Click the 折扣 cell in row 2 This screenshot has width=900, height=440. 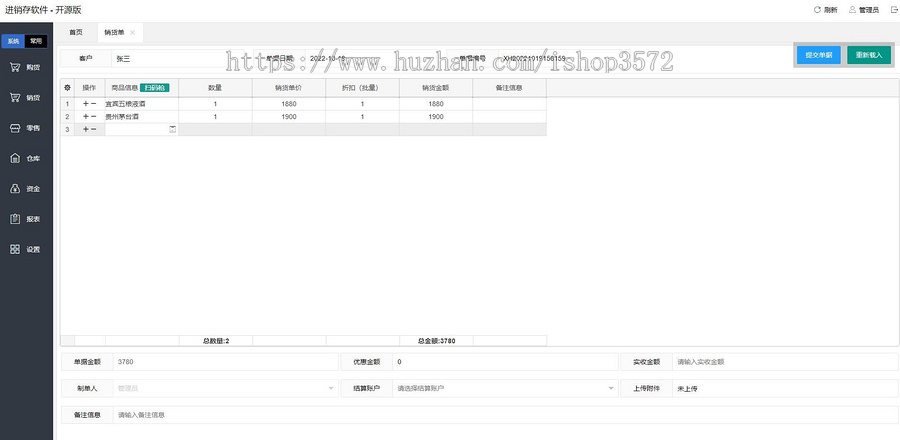[362, 116]
